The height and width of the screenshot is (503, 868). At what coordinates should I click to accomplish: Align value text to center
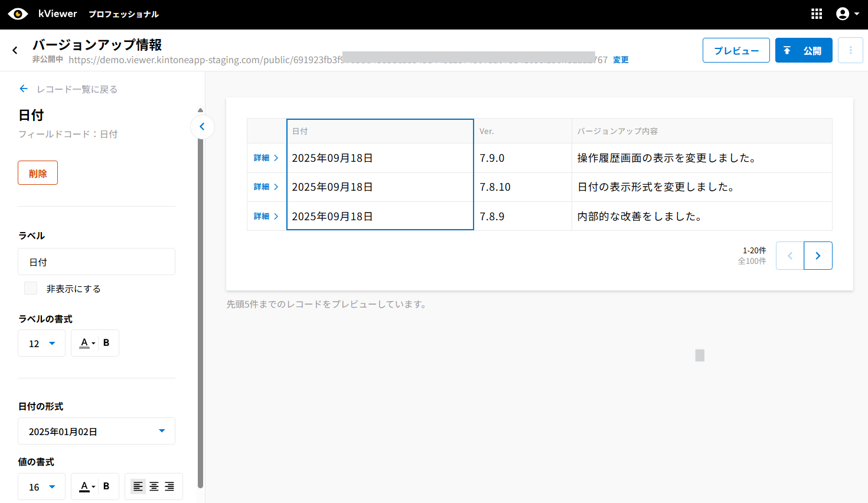coord(154,486)
